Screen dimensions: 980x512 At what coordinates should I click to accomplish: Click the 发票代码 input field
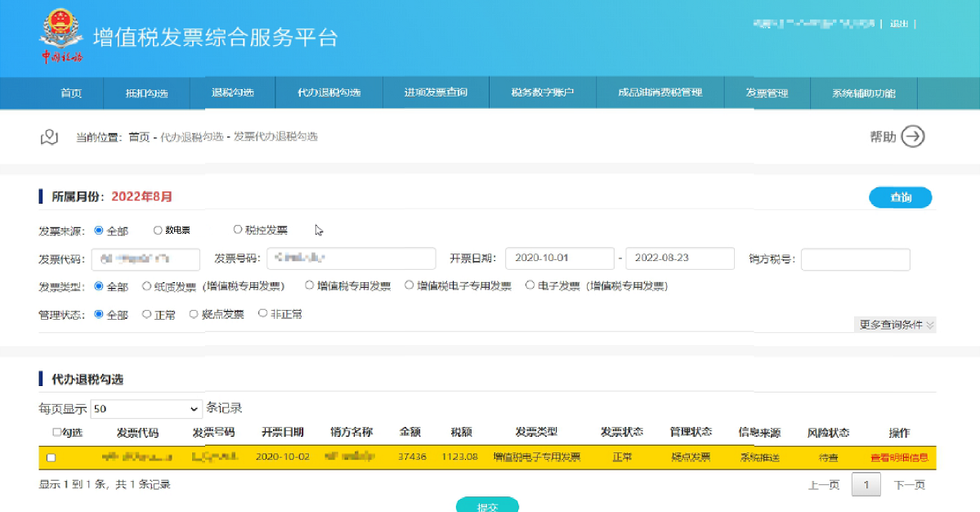tap(145, 258)
